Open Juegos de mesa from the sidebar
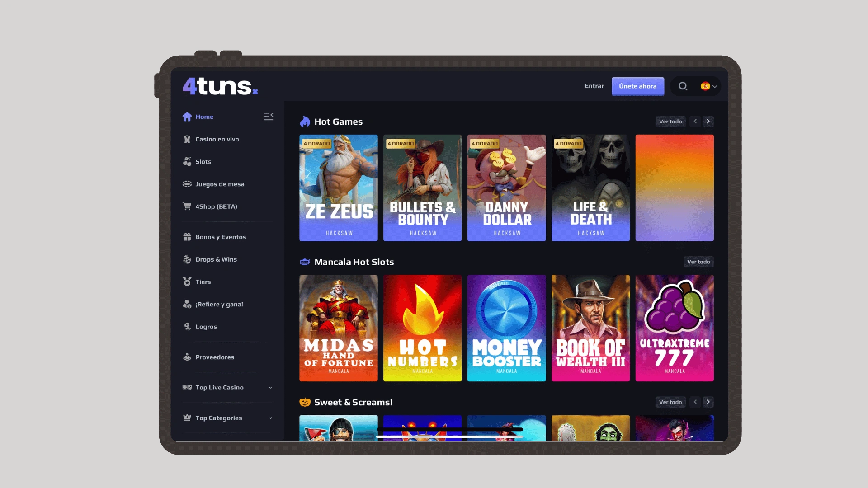The image size is (868, 488). point(220,184)
